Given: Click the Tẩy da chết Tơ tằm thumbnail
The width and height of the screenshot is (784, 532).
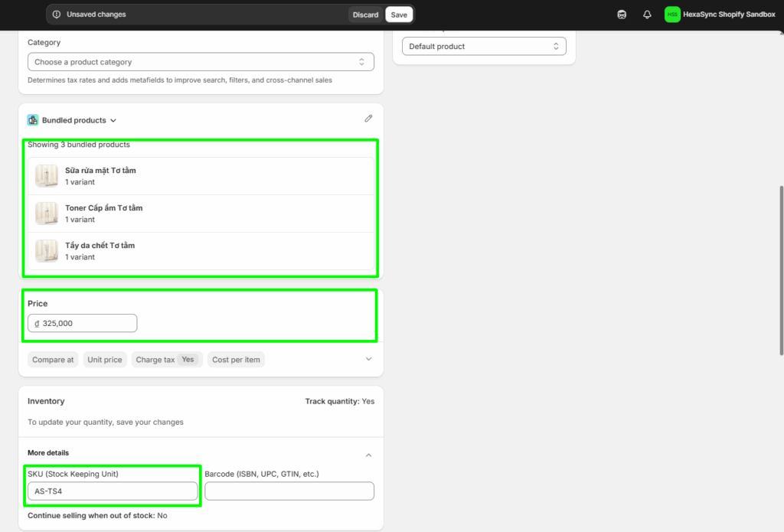Looking at the screenshot, I should coord(47,251).
